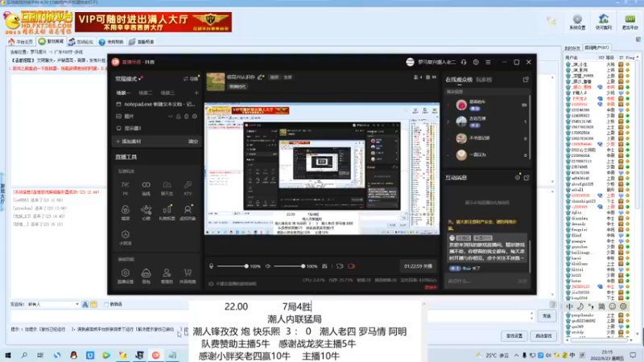Click the headset support icon in title bar
This screenshot has height=362, width=644.
(464, 62)
